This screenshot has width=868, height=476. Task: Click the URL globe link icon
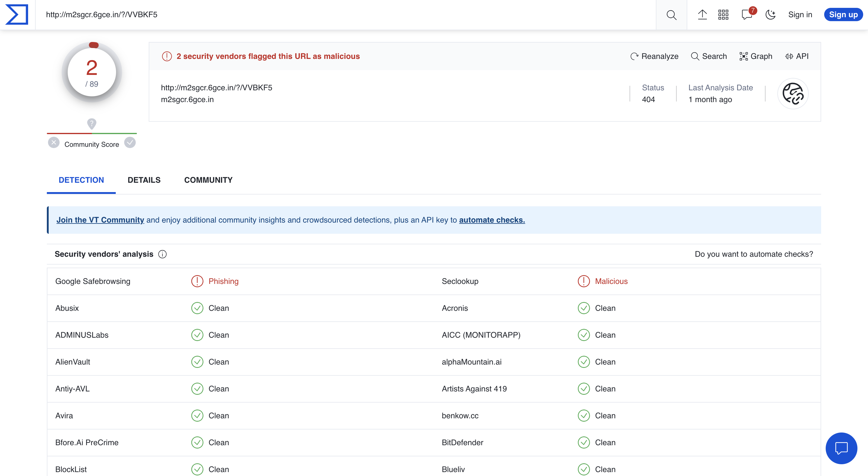tap(793, 94)
